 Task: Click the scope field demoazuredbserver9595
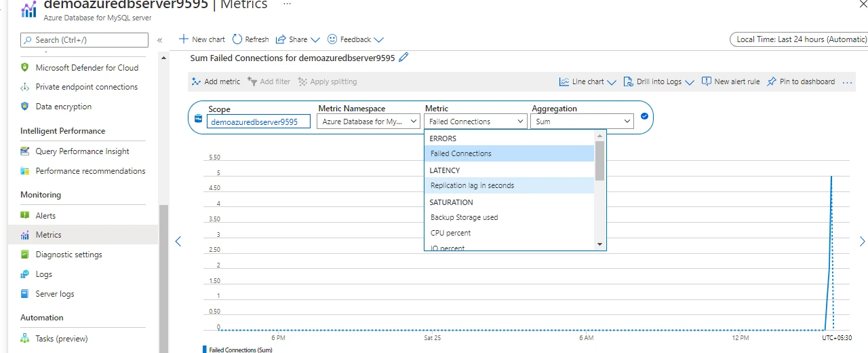(258, 122)
